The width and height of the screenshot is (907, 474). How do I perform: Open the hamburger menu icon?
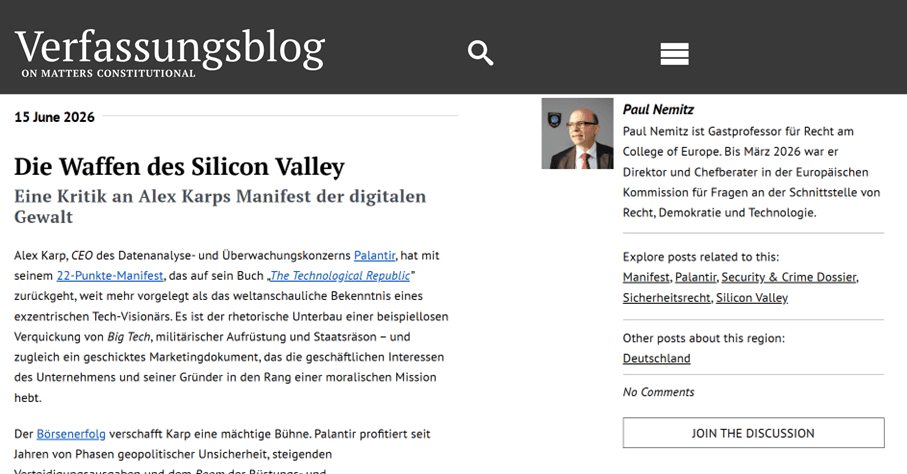click(674, 54)
